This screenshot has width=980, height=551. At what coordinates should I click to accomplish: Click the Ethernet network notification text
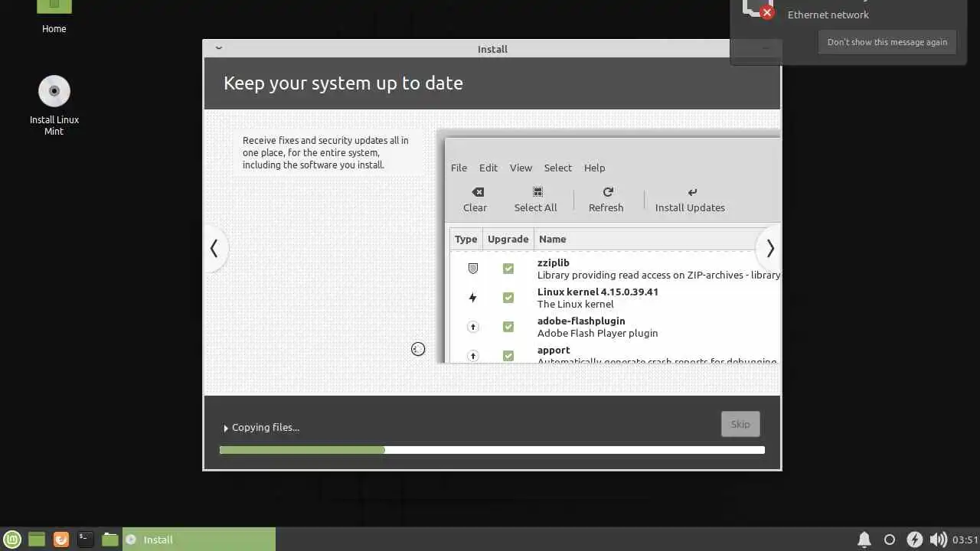pos(828,15)
